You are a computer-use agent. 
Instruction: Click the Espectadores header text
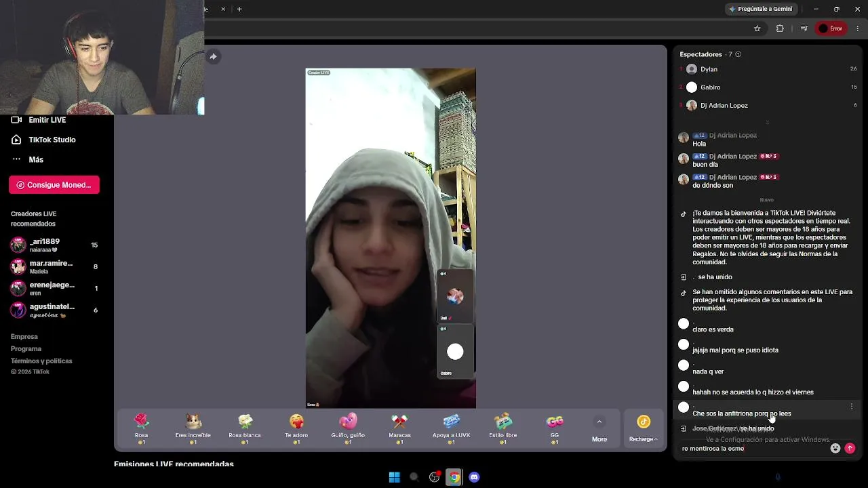pyautogui.click(x=701, y=54)
